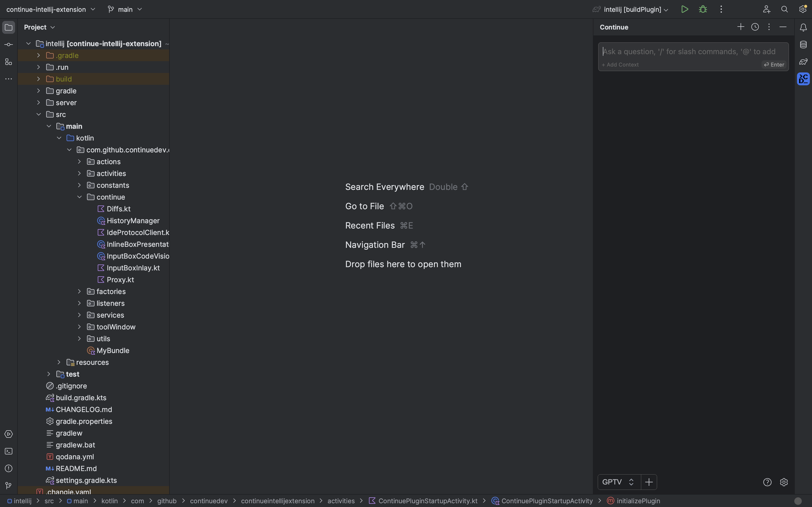
Task: Open notifications via the bell icon
Action: 803,27
